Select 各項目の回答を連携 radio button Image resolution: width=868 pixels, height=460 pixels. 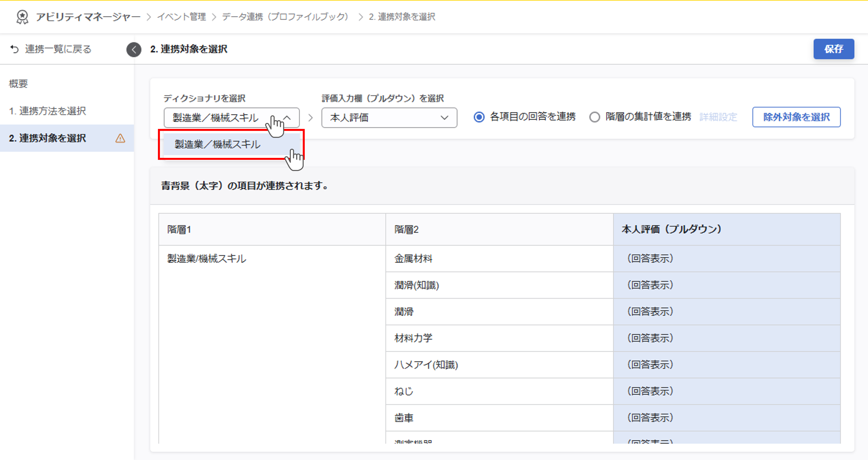click(x=479, y=117)
